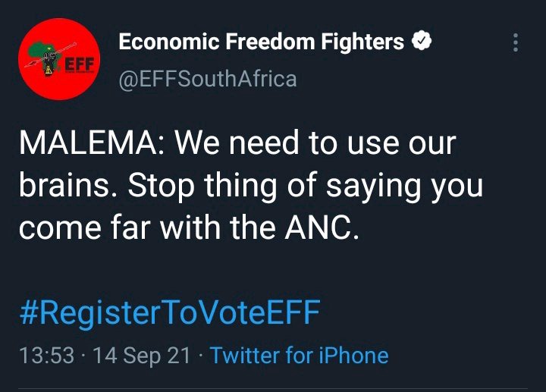The height and width of the screenshot is (392, 546).
Task: Click the tweet text starting with MALEMA
Action: click(x=251, y=184)
